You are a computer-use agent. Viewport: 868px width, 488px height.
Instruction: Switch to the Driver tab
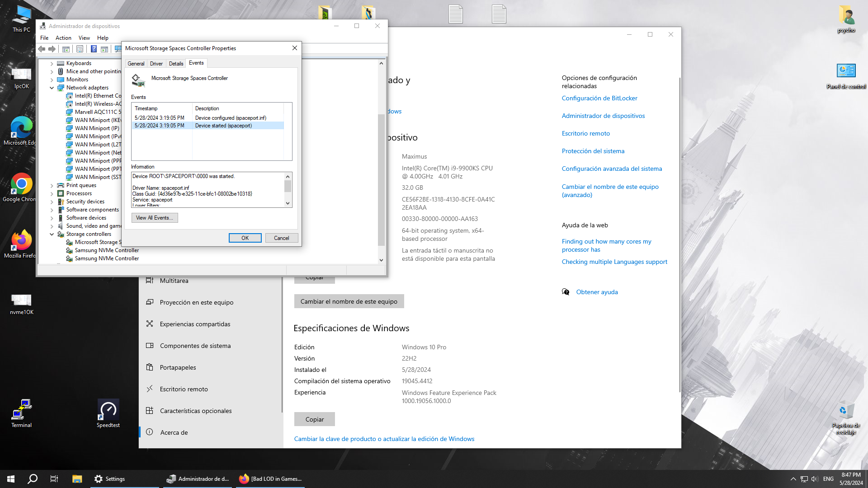156,64
